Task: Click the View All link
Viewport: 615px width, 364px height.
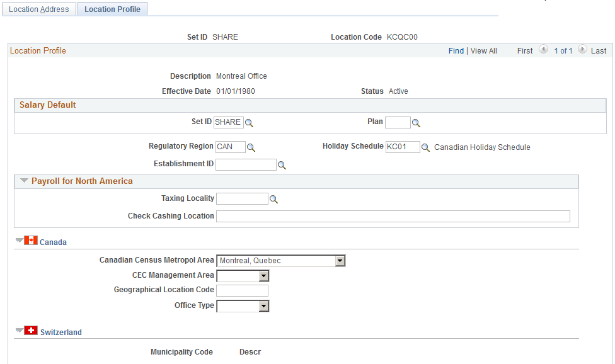Action: [483, 51]
